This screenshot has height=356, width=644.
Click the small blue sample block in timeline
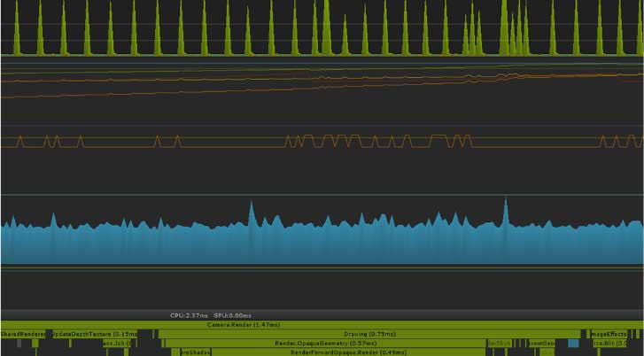coord(573,344)
